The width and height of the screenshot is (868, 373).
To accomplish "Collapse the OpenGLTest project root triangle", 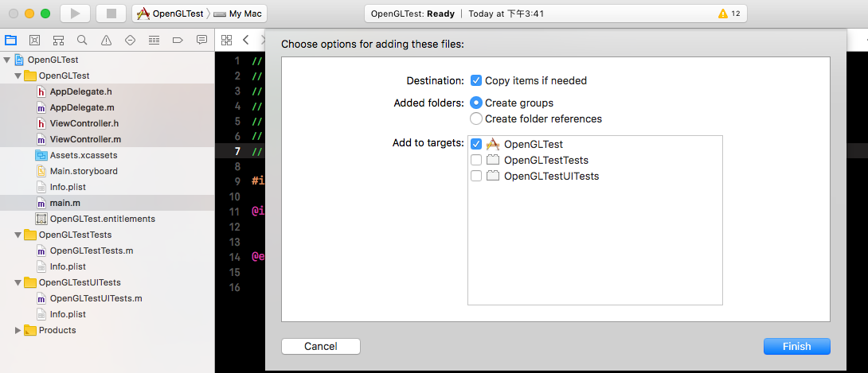I will [x=6, y=60].
